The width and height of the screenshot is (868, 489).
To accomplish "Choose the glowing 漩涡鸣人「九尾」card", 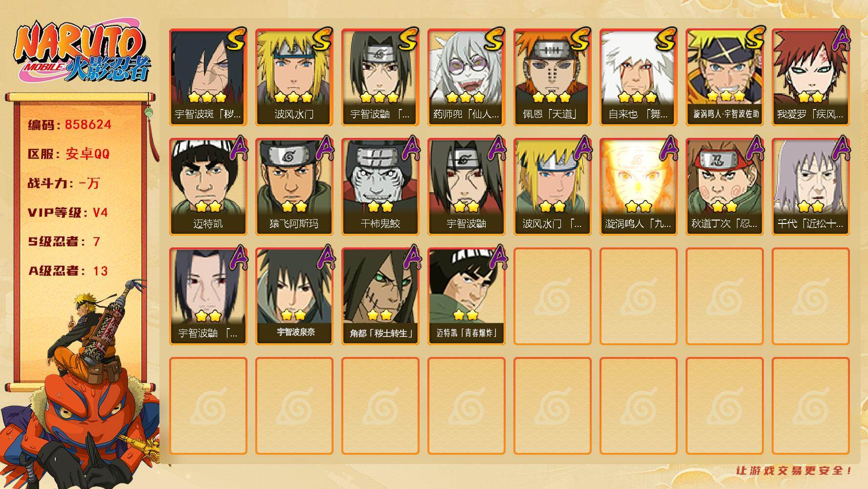I will point(638,187).
